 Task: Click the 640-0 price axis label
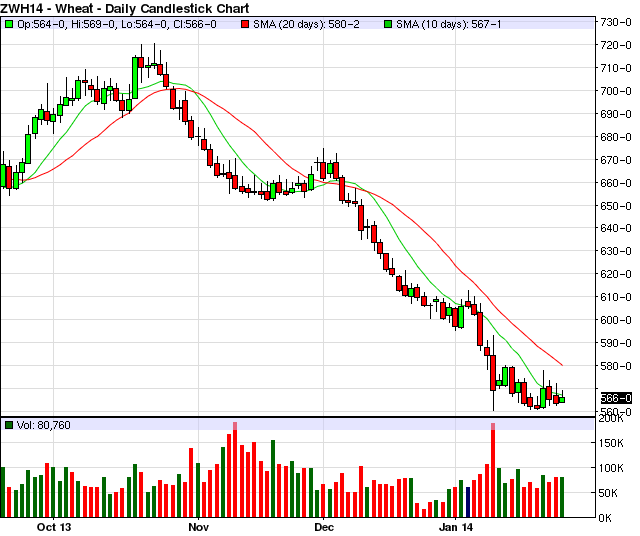coord(616,228)
